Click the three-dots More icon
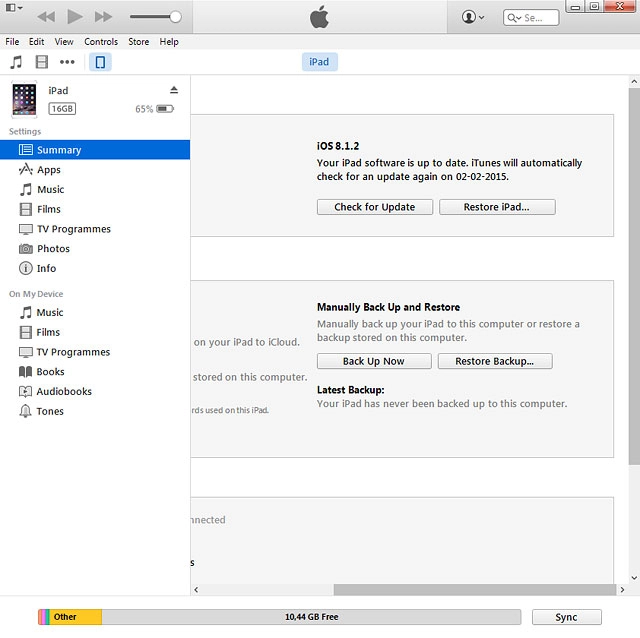Screen dimensions: 640x638 pos(67,62)
